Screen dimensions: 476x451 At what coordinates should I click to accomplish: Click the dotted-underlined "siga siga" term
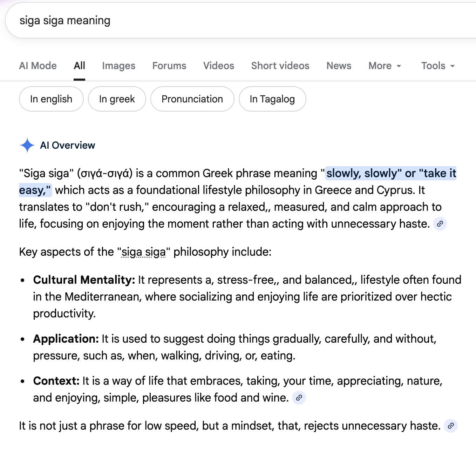tap(143, 252)
